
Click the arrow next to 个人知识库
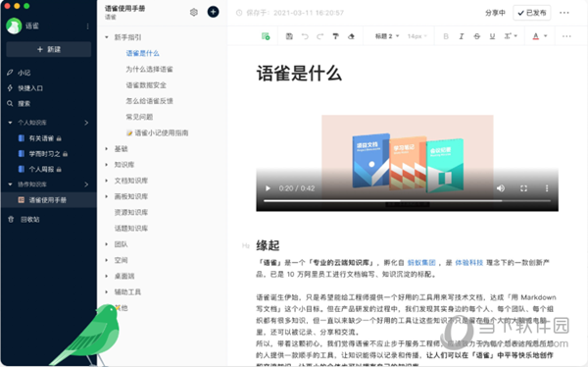click(86, 123)
